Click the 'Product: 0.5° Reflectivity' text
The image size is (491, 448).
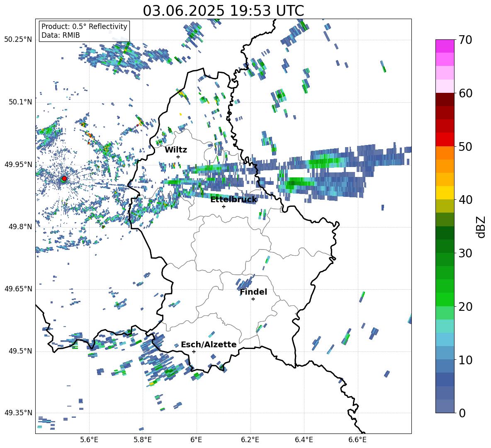click(x=84, y=26)
